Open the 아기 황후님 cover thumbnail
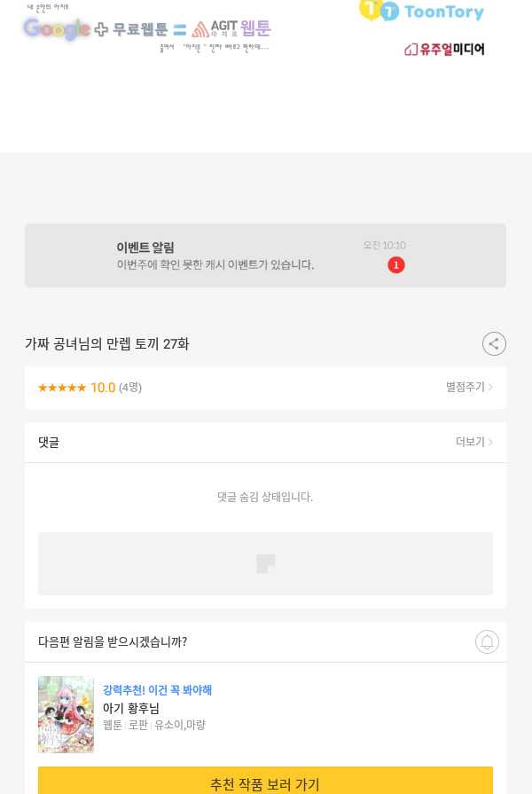Viewport: 532px width, 794px height. click(x=66, y=714)
